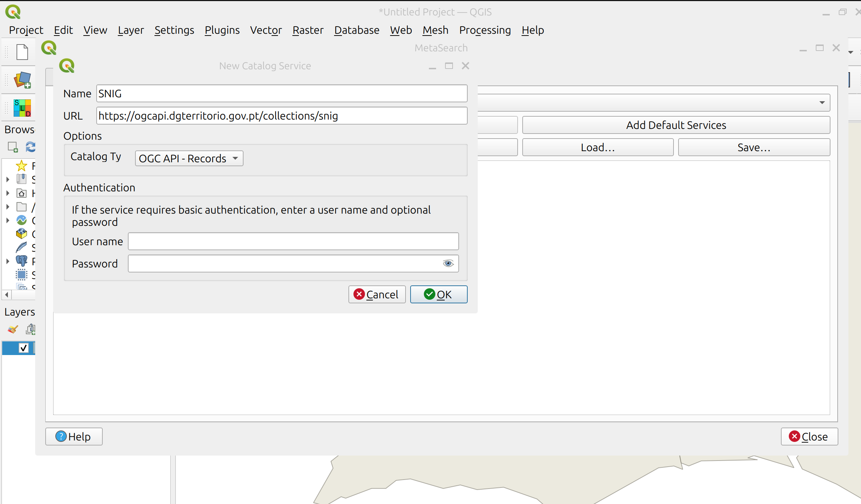Expand the Home folder tree item

pos(8,193)
